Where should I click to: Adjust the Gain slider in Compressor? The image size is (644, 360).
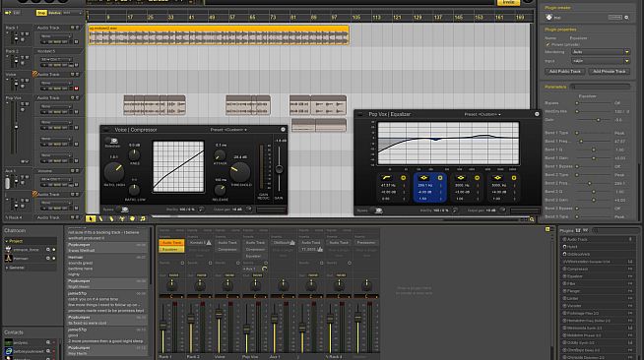click(279, 169)
